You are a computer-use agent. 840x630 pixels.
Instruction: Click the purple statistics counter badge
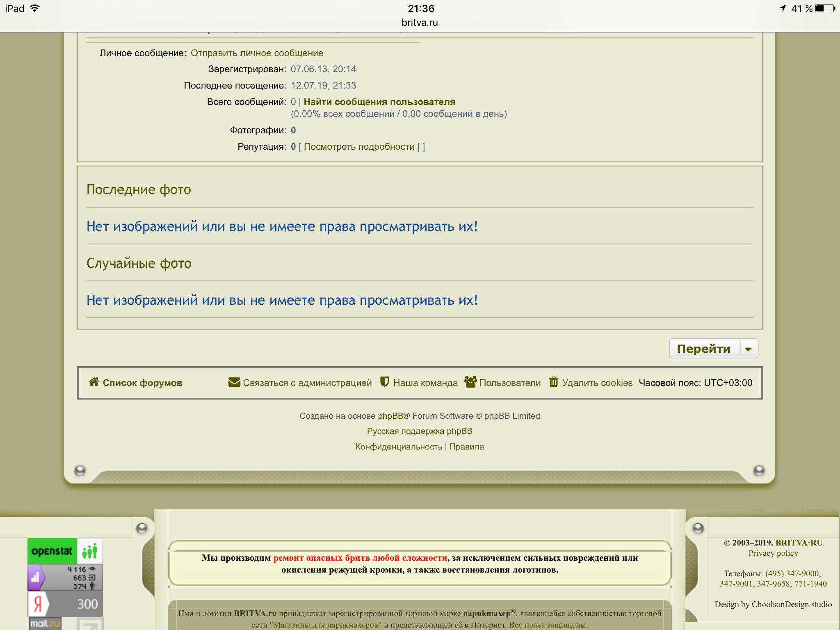coord(65,577)
